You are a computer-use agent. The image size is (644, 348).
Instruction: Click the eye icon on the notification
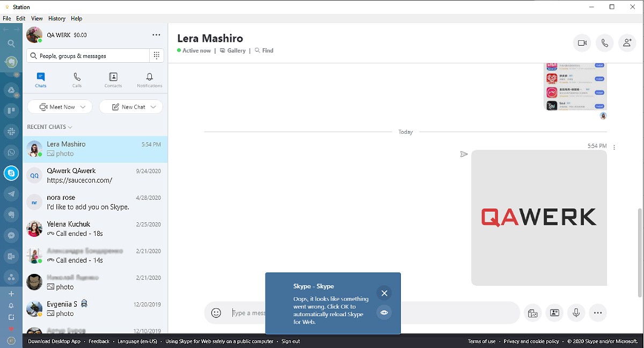coord(384,313)
